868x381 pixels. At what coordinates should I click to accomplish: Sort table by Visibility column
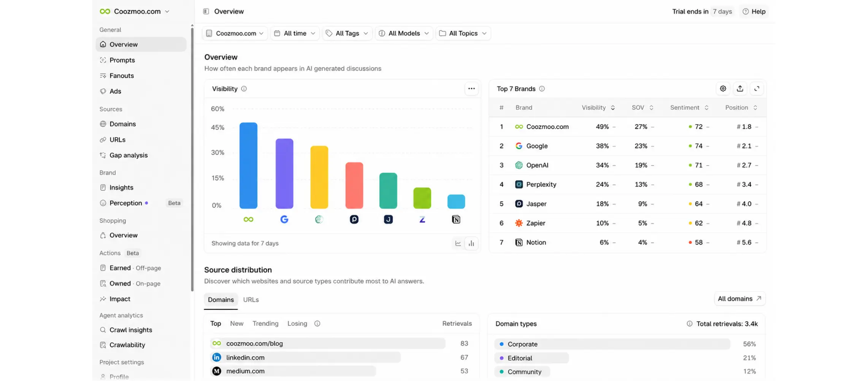pyautogui.click(x=598, y=108)
